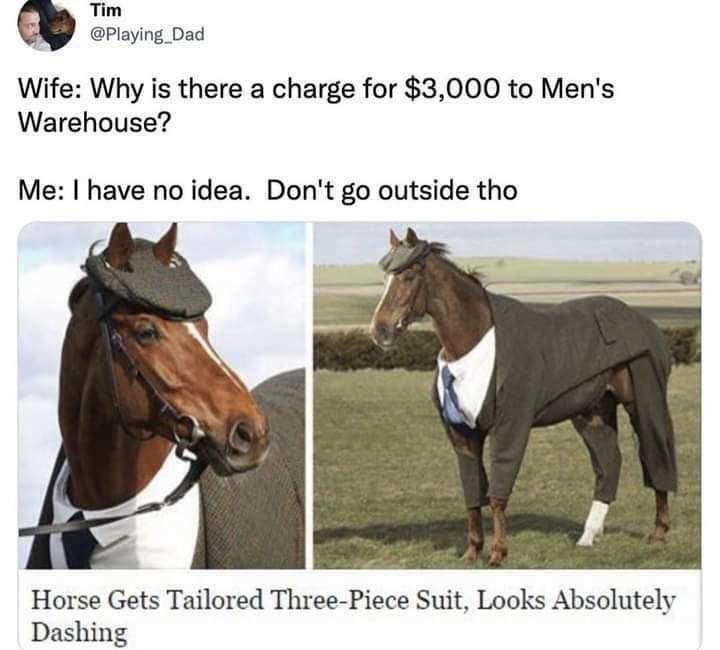Click the line 'Don't go outside tho'

pos(392,190)
